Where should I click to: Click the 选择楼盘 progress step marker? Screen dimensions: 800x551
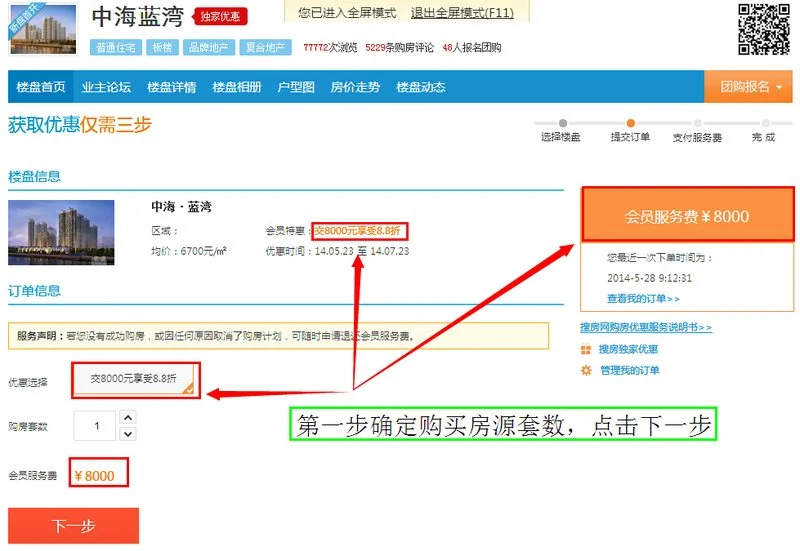pos(562,123)
